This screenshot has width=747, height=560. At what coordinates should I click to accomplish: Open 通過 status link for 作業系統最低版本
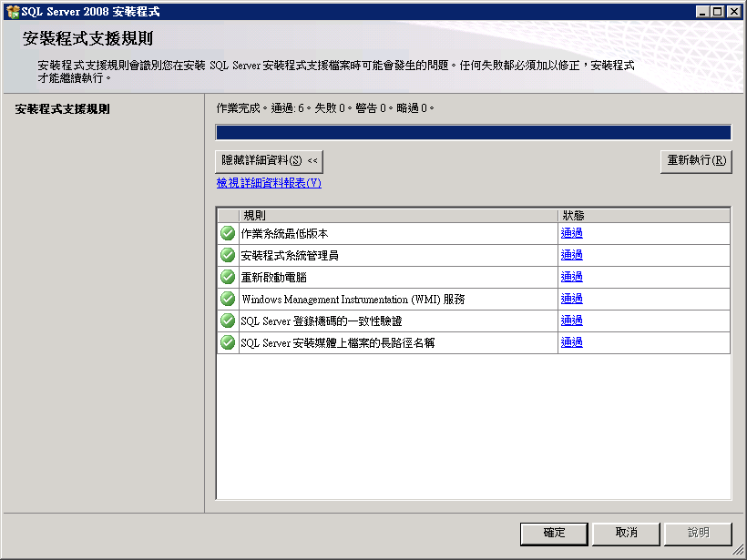click(x=572, y=233)
